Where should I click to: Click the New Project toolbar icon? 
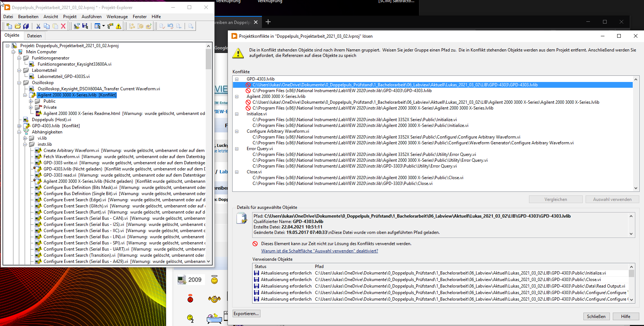(9, 26)
